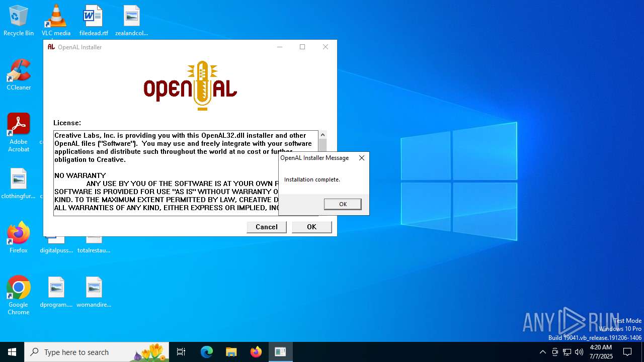Click OK in the OpenAL Installer window
The width and height of the screenshot is (644, 362).
[x=311, y=227]
